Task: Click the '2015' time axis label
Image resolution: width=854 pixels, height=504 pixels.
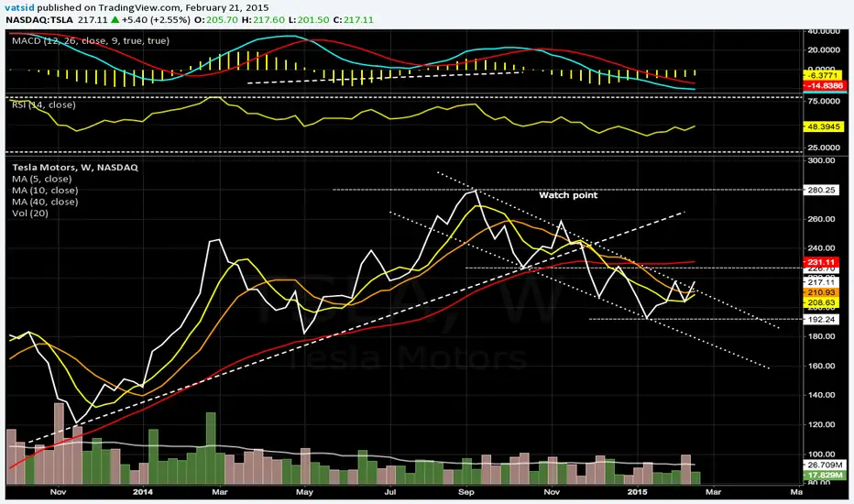Action: coord(637,491)
